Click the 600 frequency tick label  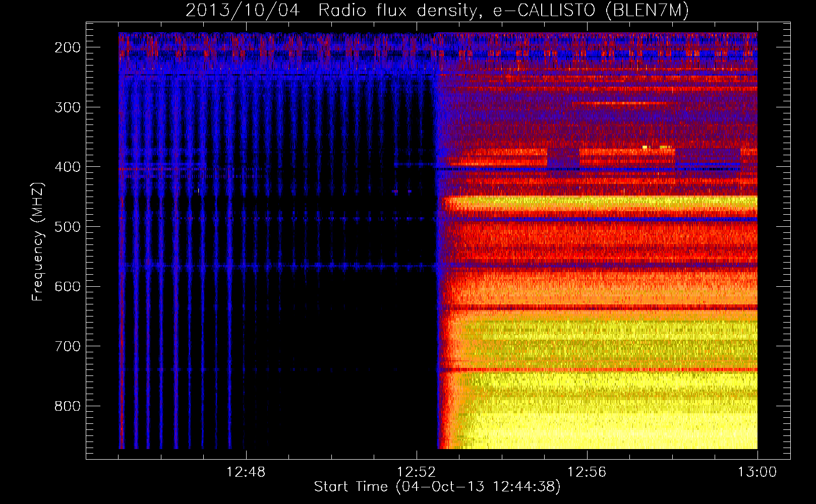(x=68, y=286)
